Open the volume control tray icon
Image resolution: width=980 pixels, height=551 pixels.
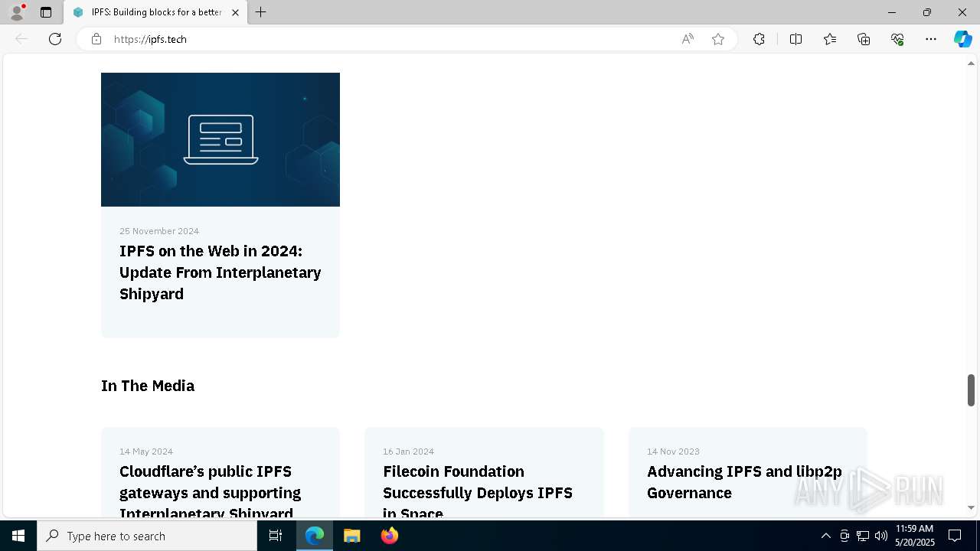tap(881, 536)
